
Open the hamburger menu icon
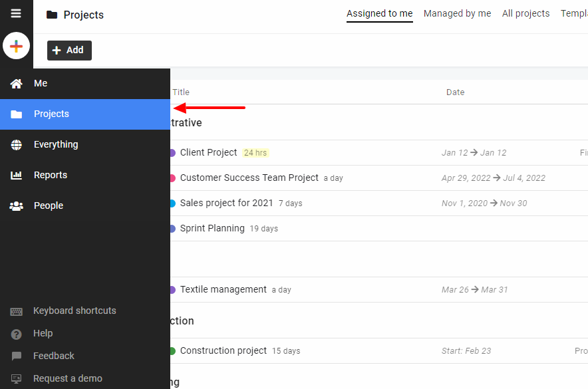point(16,13)
